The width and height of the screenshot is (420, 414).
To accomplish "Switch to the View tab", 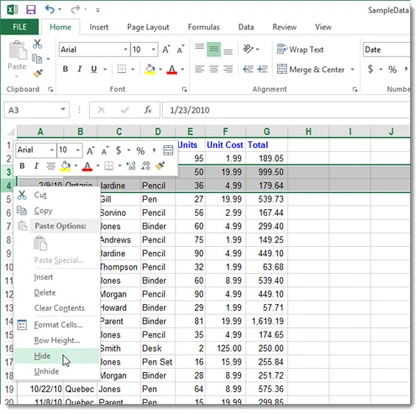I will coord(323,27).
